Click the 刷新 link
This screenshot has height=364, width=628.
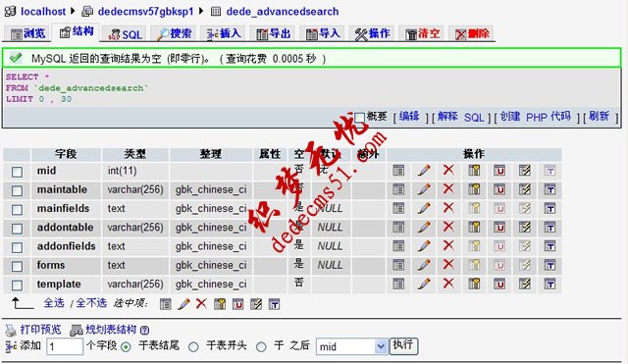(x=599, y=117)
